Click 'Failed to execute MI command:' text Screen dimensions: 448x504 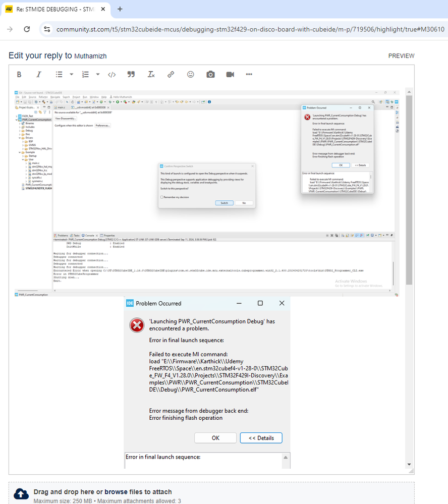(x=188, y=354)
